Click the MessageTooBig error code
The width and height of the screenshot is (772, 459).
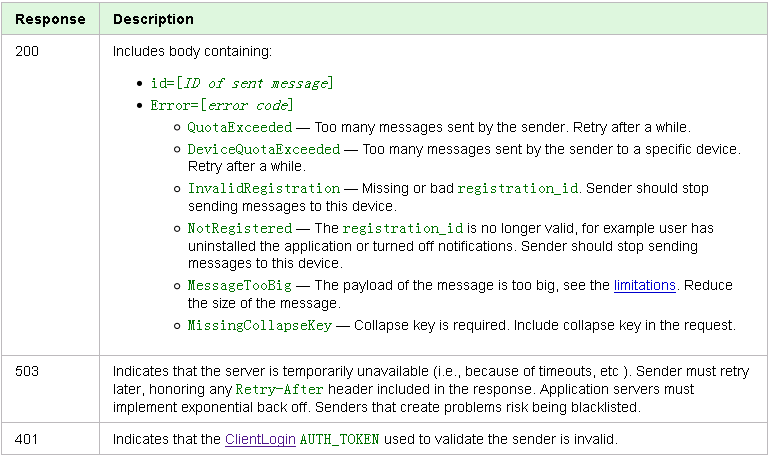(x=240, y=286)
